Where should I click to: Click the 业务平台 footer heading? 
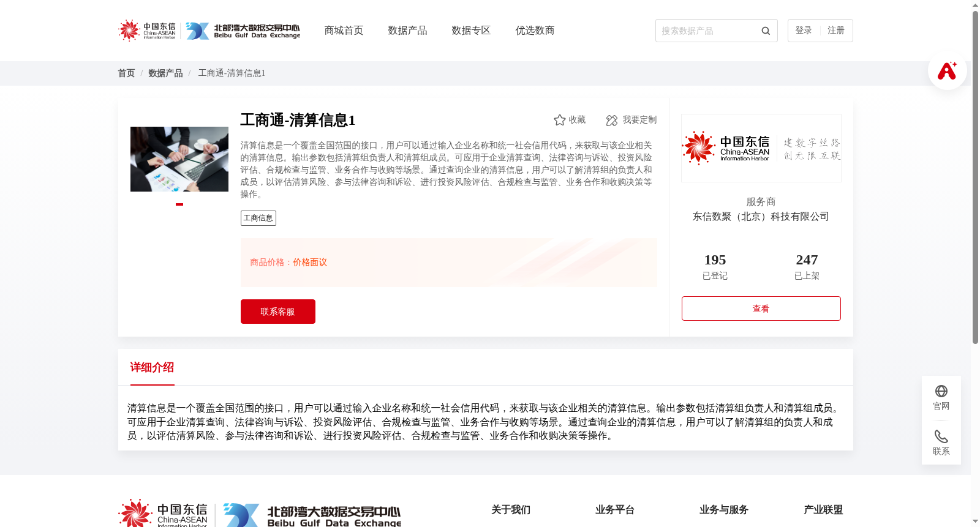coord(615,510)
